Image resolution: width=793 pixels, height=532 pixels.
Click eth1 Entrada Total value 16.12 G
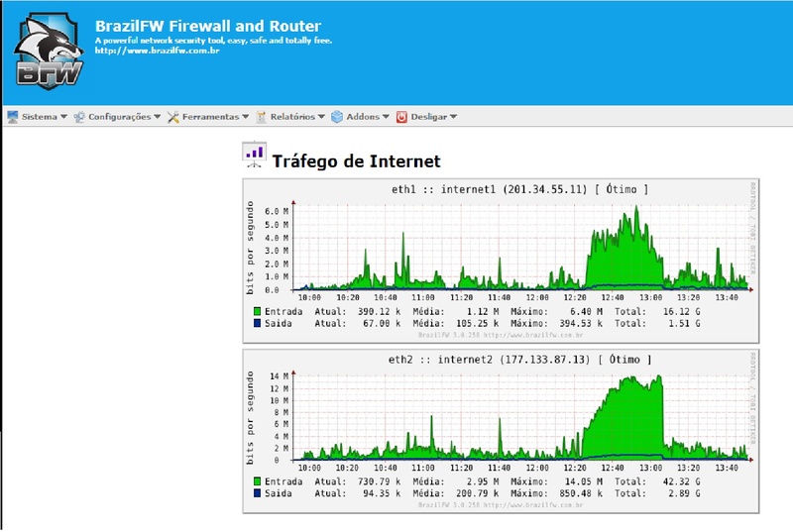682,312
